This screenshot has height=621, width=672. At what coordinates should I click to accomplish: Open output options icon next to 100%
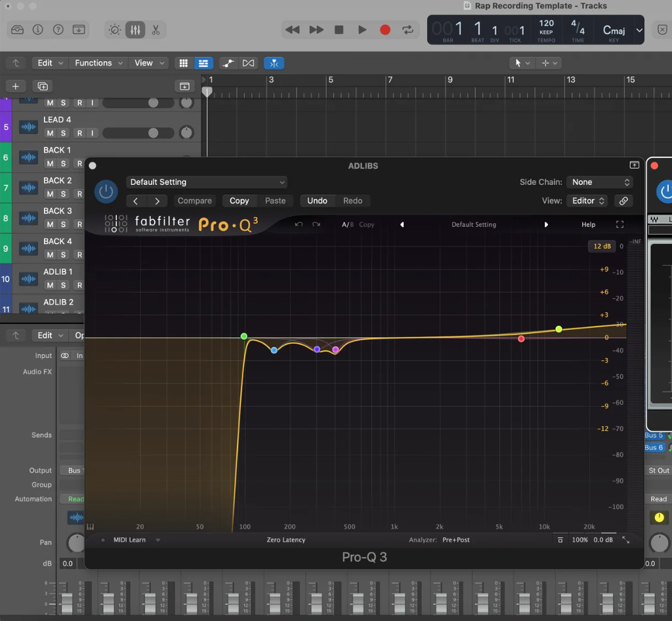tap(560, 540)
